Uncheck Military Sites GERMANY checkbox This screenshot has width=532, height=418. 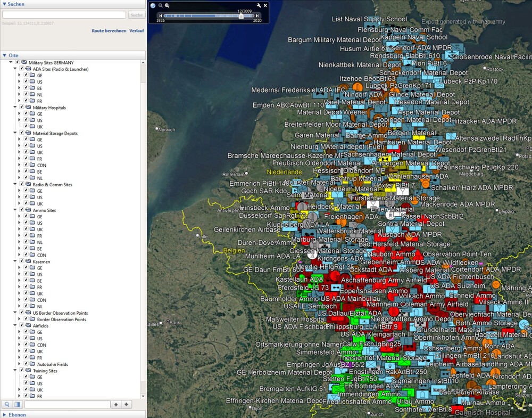click(18, 62)
